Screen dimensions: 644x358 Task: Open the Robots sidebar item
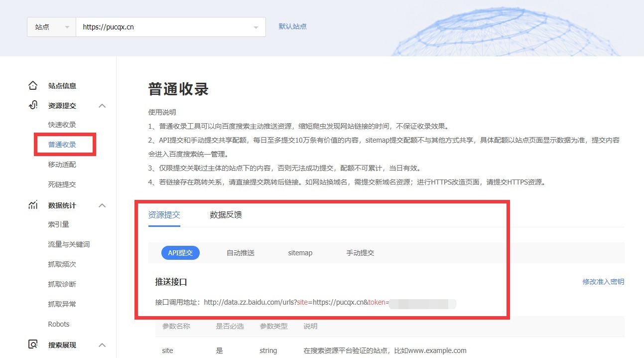point(58,324)
